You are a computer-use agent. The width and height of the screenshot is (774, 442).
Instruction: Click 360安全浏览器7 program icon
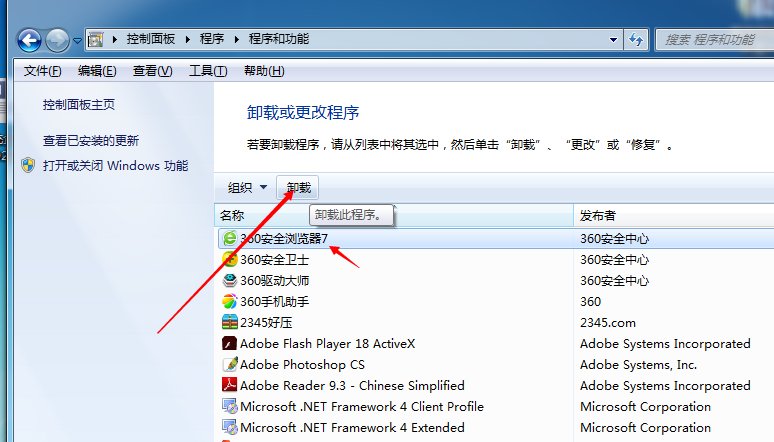click(230, 239)
